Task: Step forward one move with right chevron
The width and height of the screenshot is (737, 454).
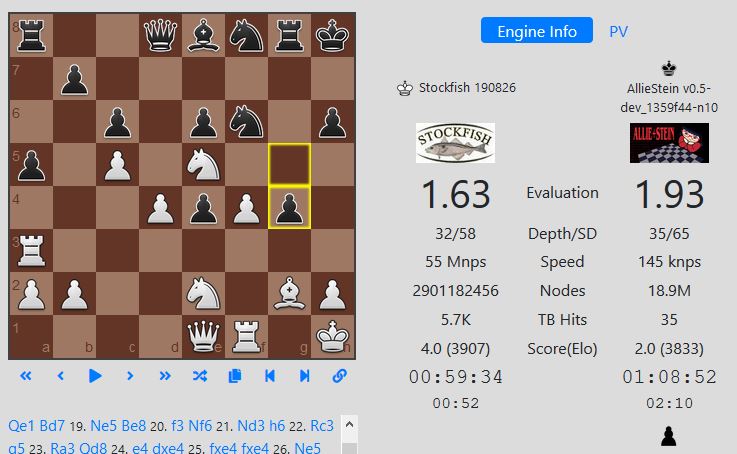Action: (130, 376)
